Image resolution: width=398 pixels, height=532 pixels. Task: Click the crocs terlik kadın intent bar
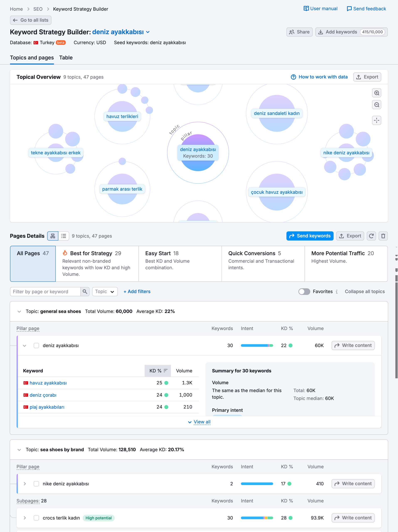(x=257, y=518)
